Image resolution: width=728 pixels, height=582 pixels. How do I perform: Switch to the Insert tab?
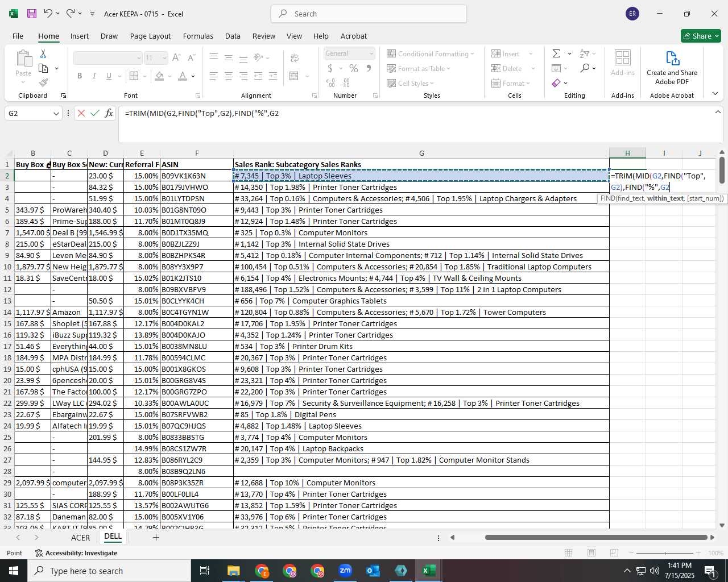pos(80,36)
